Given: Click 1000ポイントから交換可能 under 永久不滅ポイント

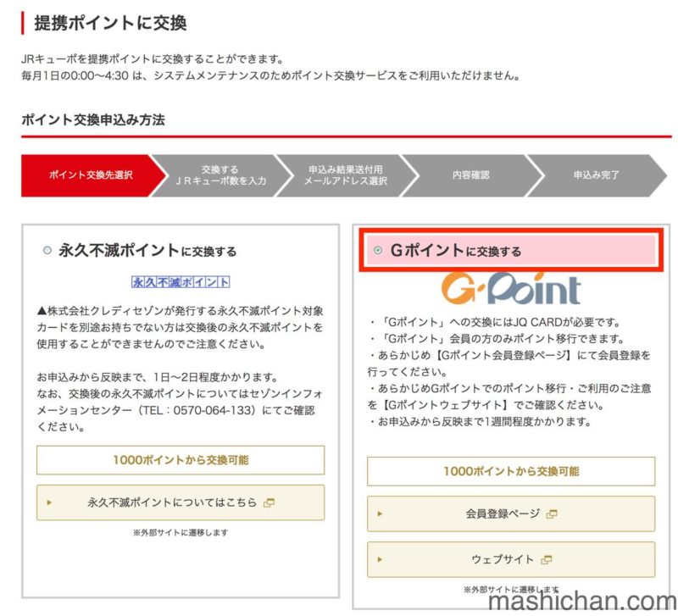Looking at the screenshot, I should pos(181,460).
